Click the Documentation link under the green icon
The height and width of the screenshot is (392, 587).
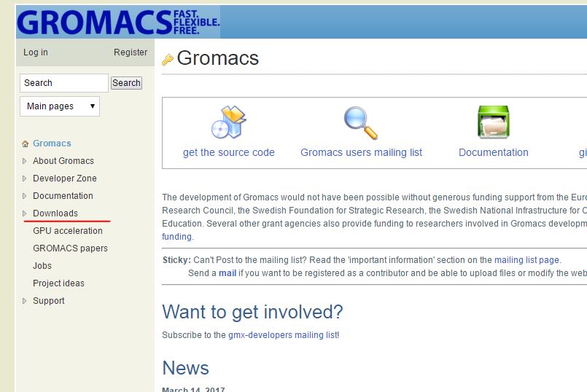494,152
